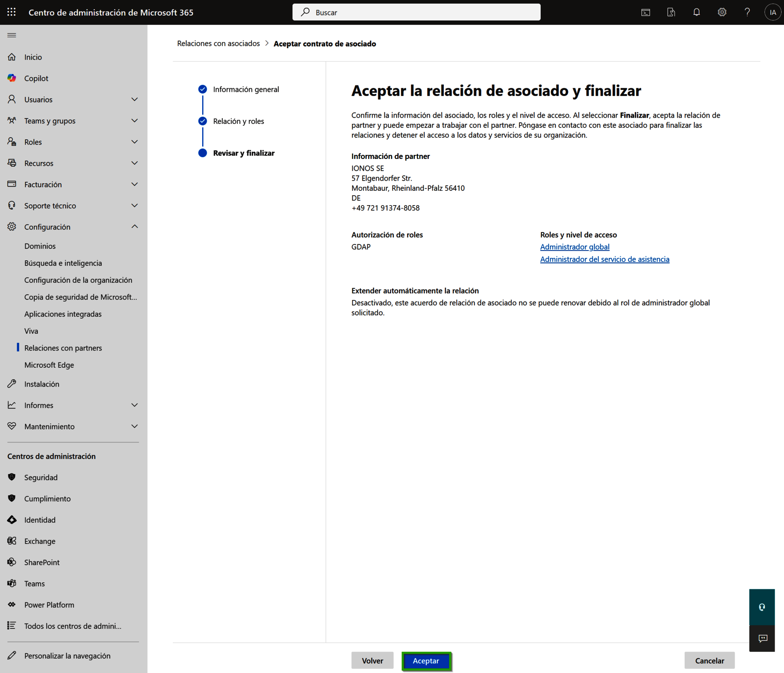Click the Instalación wrench icon
The image size is (784, 673).
point(12,384)
